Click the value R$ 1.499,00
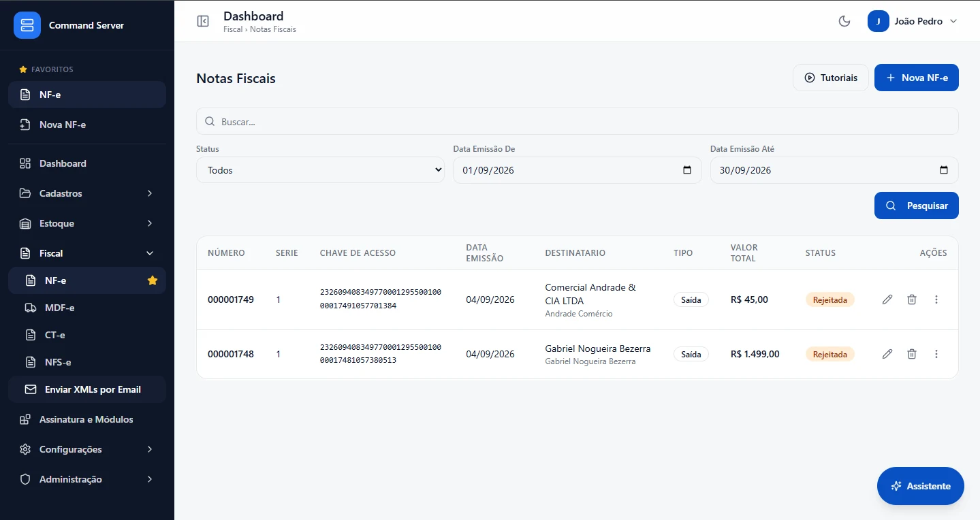 pyautogui.click(x=755, y=354)
